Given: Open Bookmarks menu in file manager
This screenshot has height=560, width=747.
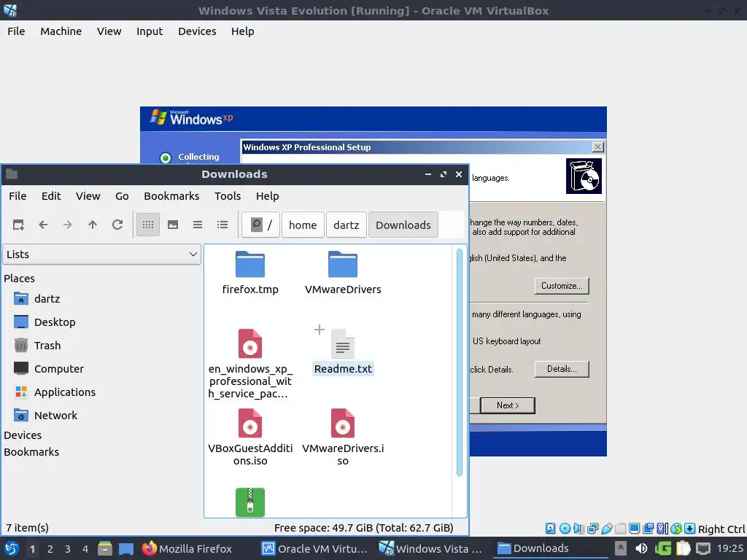Looking at the screenshot, I should [x=171, y=196].
